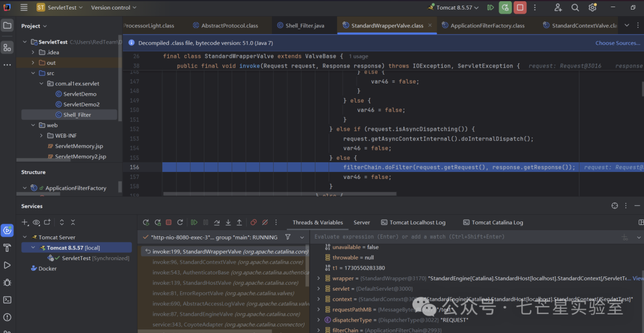Expand the out folder
The height and width of the screenshot is (333, 644).
[x=33, y=63]
